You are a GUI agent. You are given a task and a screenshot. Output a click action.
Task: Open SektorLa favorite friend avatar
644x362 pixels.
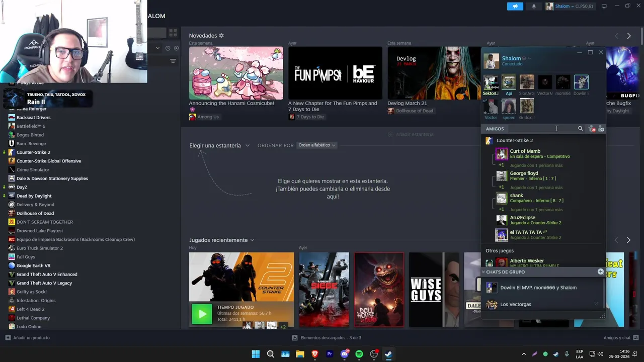[491, 82]
